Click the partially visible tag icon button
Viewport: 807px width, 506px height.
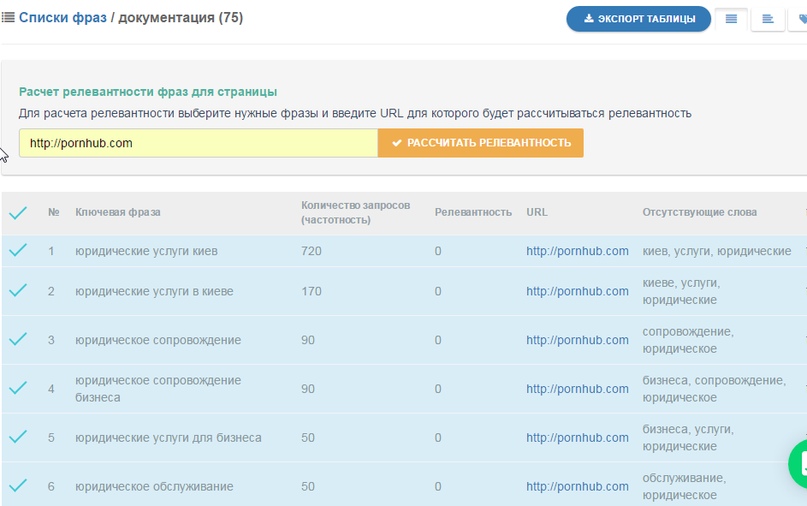coord(801,19)
